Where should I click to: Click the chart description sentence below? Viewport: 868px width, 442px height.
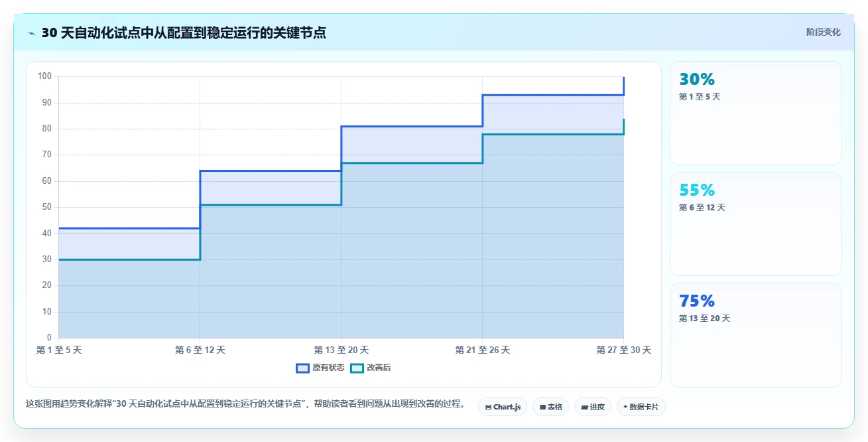click(x=245, y=404)
